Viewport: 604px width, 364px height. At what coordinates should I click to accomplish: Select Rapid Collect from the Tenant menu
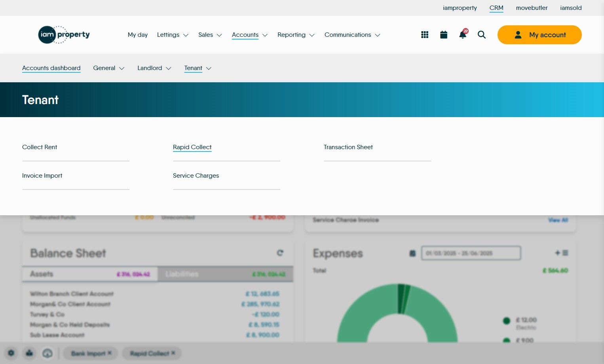click(192, 147)
